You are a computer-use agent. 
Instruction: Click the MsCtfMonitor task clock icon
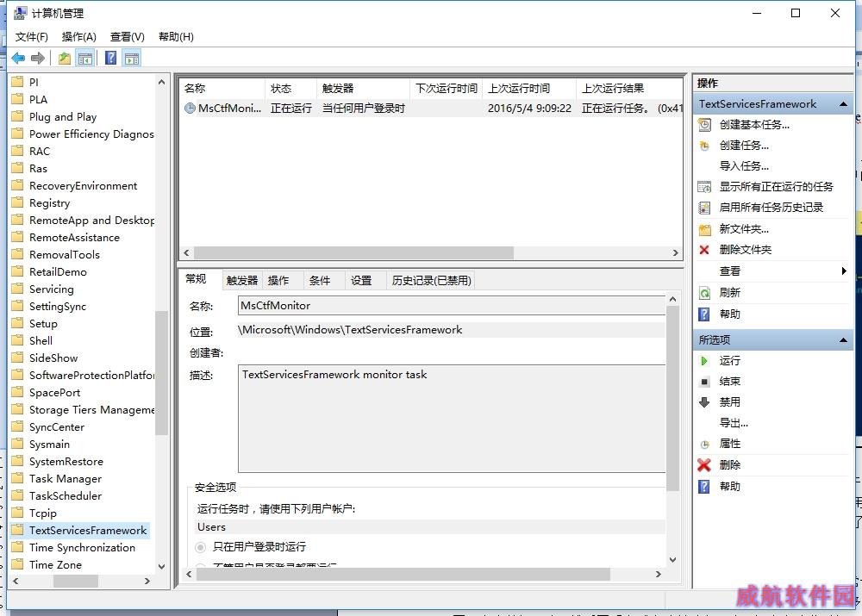[x=190, y=109]
